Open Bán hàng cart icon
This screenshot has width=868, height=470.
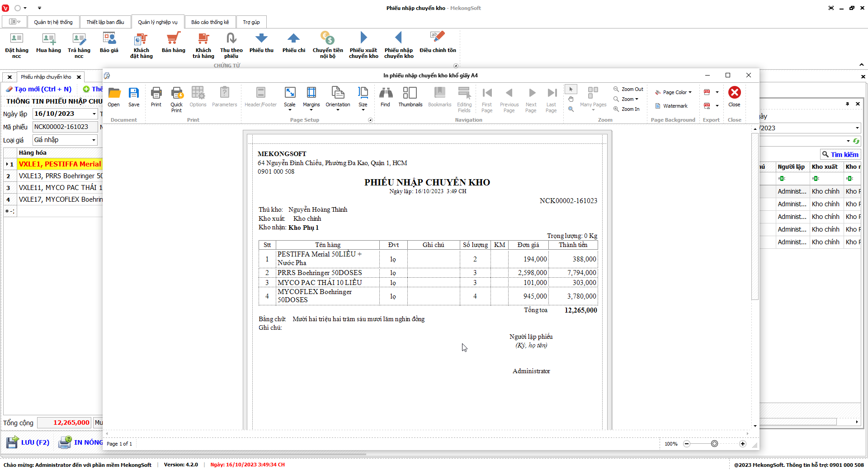[174, 43]
